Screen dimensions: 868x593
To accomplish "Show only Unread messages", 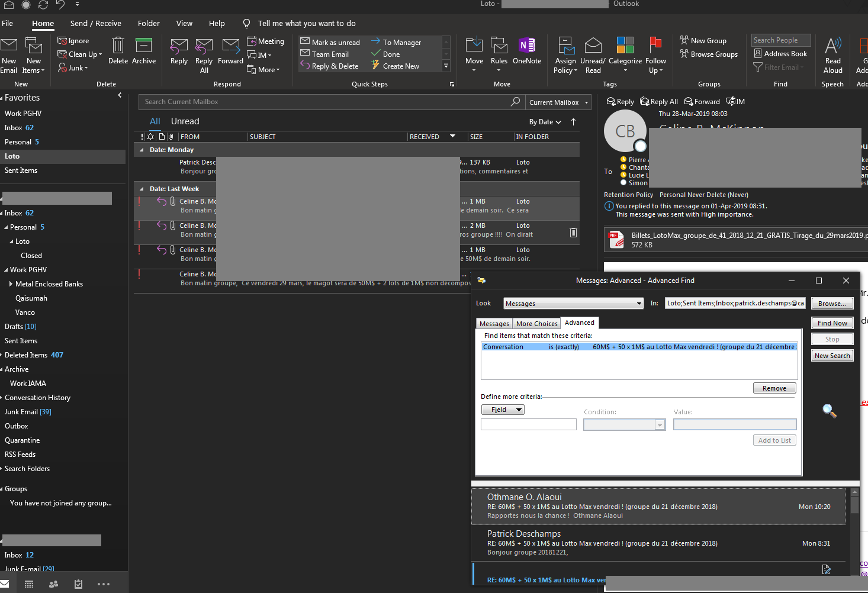I will coord(185,121).
